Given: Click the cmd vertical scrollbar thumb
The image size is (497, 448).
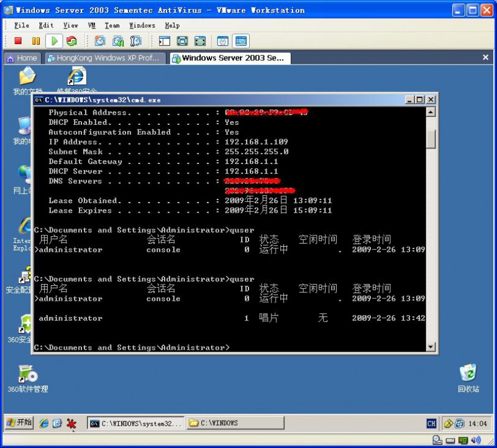Looking at the screenshot, I should 431,139.
